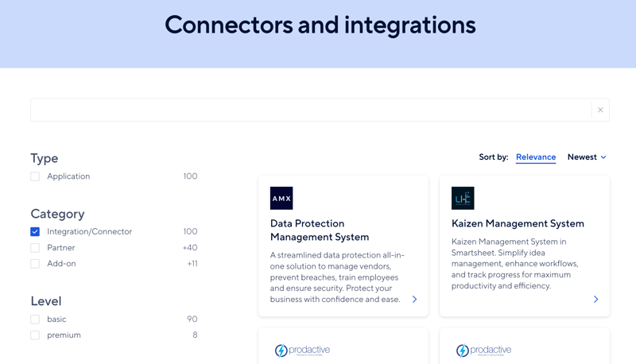Enable the Application type checkbox
The height and width of the screenshot is (364, 636).
coord(35,176)
